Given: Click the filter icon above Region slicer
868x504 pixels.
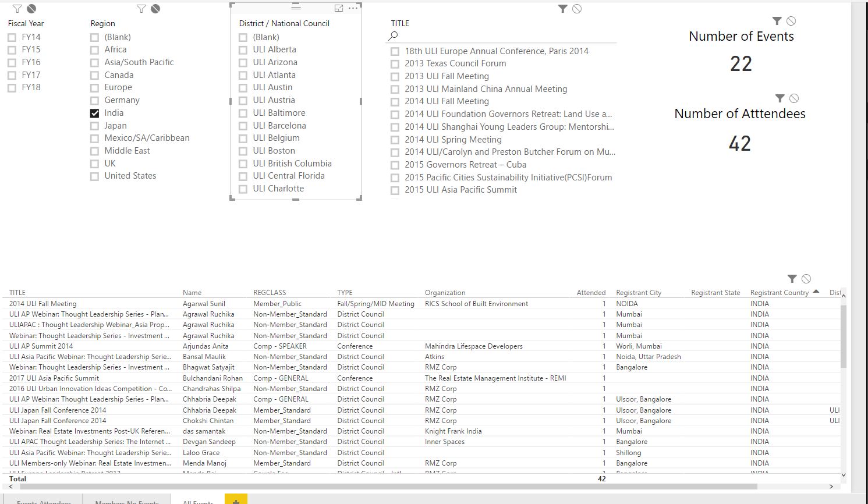Looking at the screenshot, I should (x=141, y=9).
